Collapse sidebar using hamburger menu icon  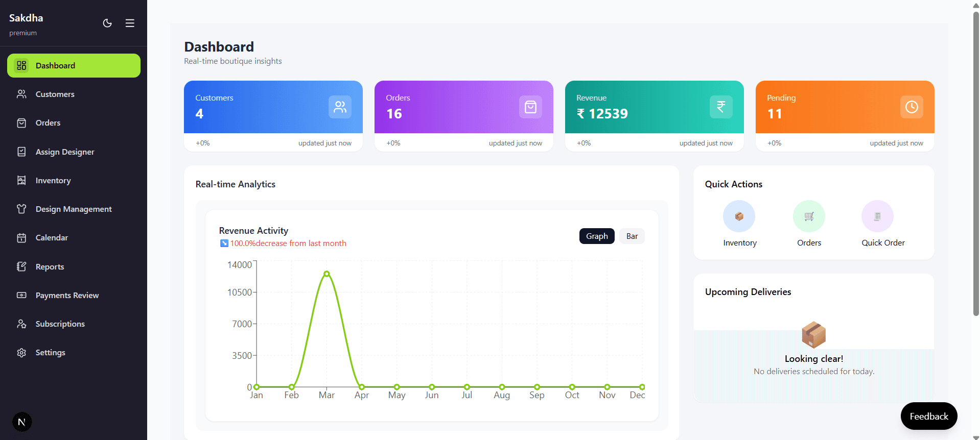130,23
